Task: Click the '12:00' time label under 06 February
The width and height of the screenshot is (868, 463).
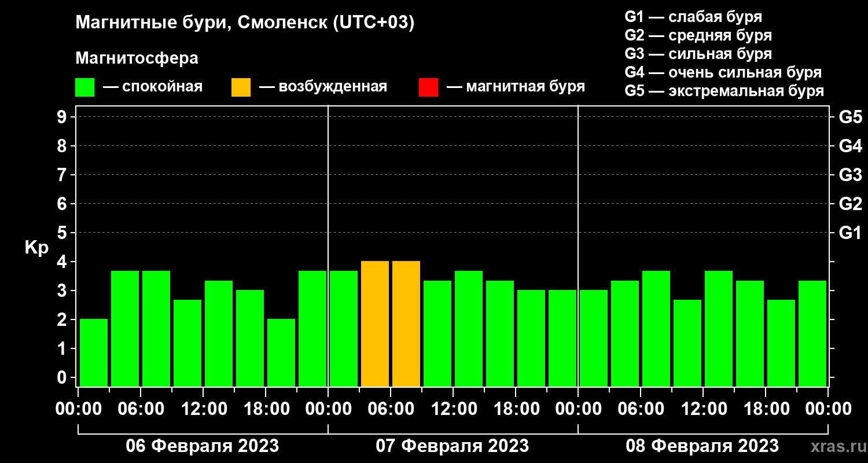Action: (204, 409)
